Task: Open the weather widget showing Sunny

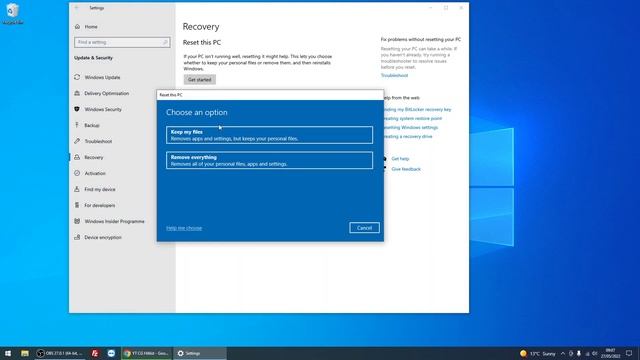Action: pos(538,353)
